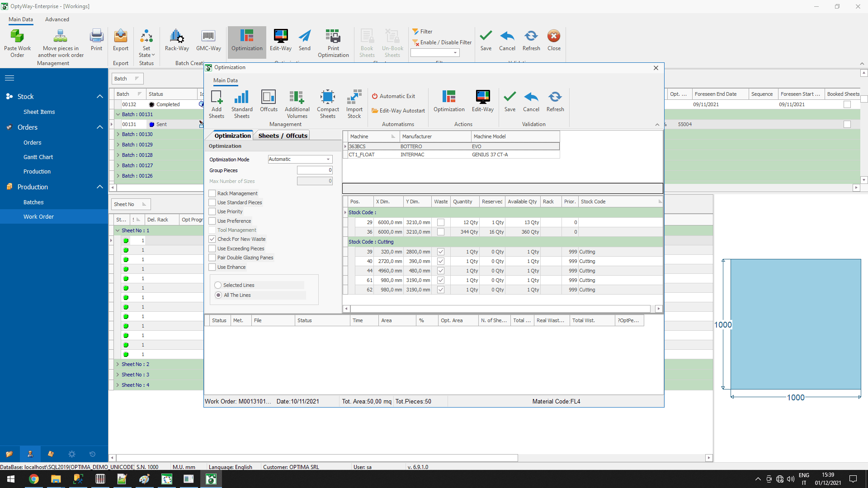The image size is (868, 488).
Task: Open Standard Sheets in Optimization dialog
Action: (242, 104)
